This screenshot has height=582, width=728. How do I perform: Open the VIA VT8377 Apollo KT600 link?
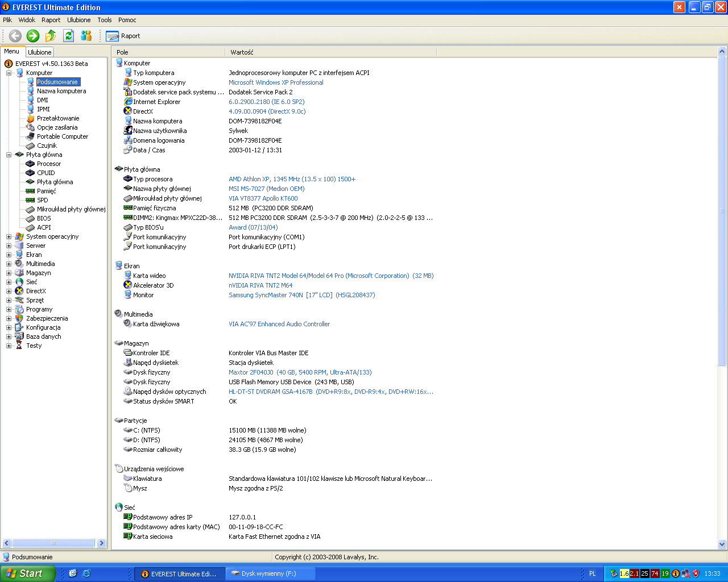click(x=263, y=198)
